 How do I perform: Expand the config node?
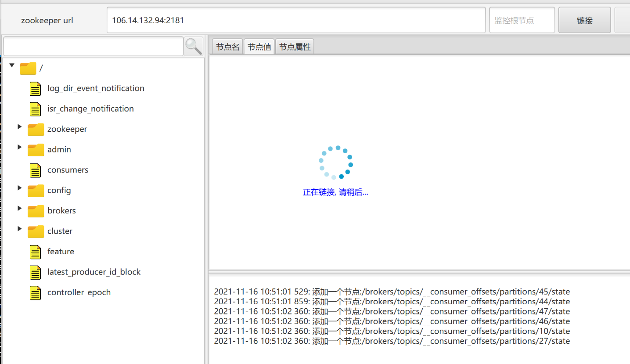point(19,187)
